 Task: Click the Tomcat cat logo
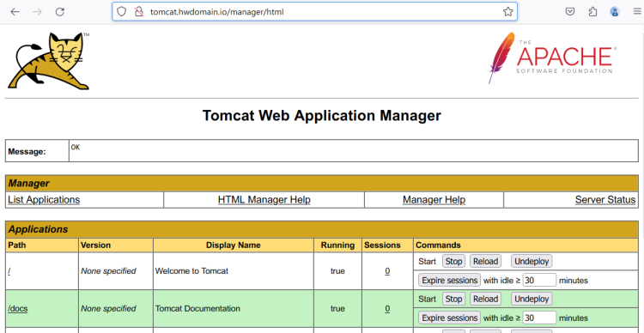pyautogui.click(x=49, y=61)
